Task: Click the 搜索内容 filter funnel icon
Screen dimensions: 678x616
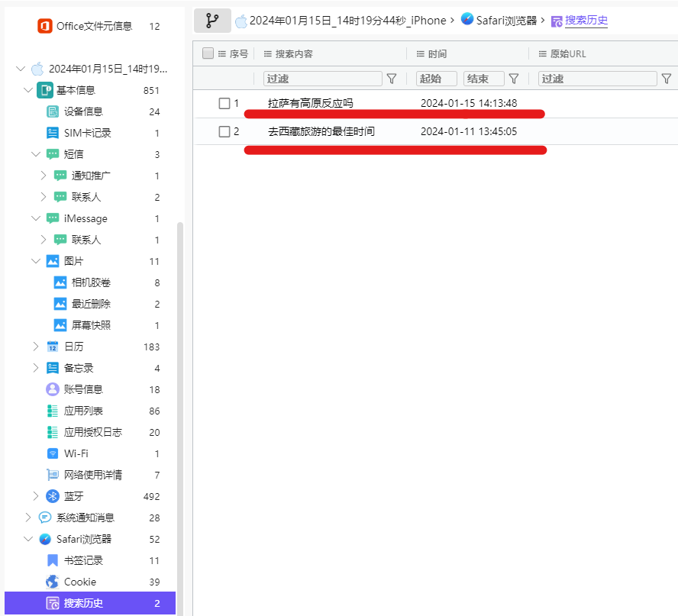Action: pyautogui.click(x=392, y=79)
